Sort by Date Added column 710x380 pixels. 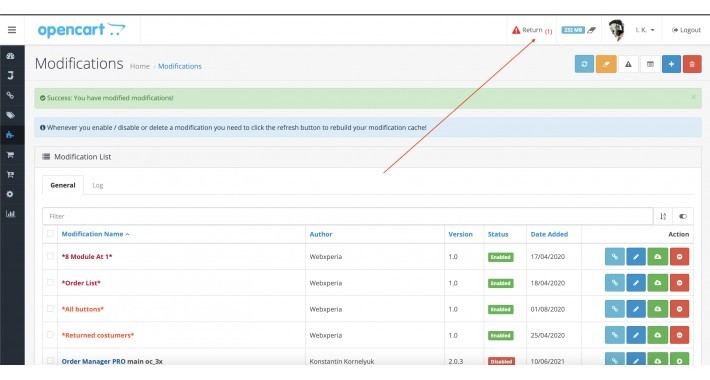coord(549,234)
